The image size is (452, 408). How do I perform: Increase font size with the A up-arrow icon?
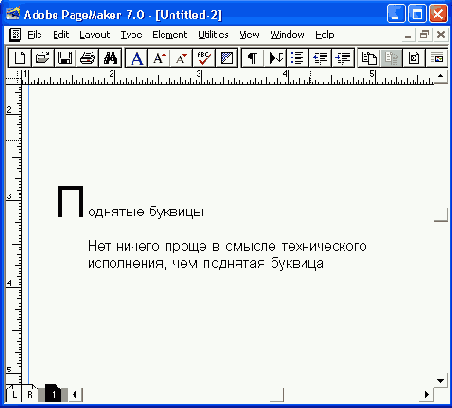click(x=159, y=58)
